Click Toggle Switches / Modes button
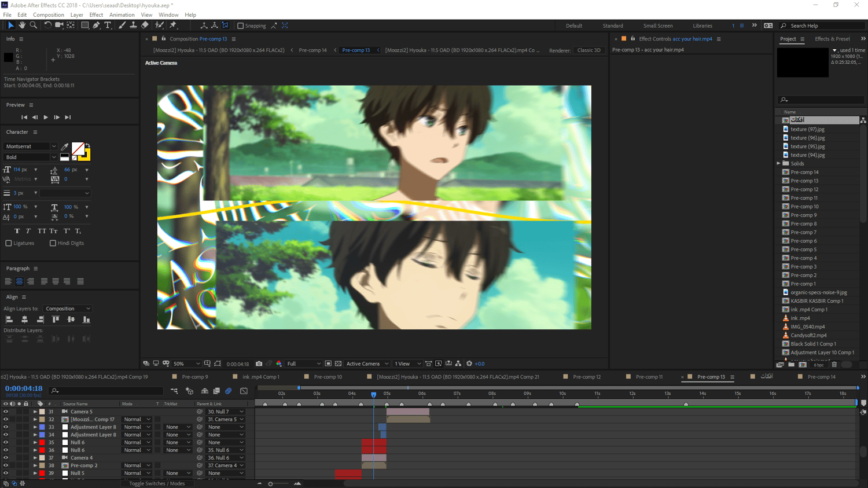 click(157, 483)
